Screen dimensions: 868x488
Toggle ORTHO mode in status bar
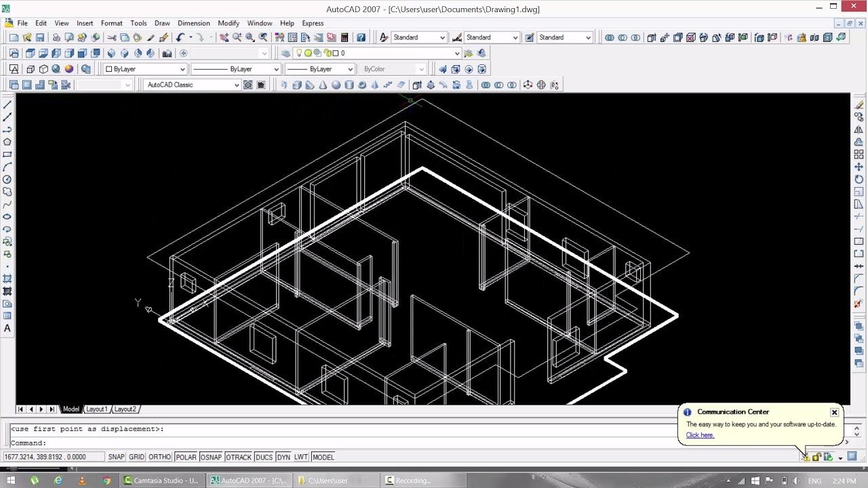[160, 457]
